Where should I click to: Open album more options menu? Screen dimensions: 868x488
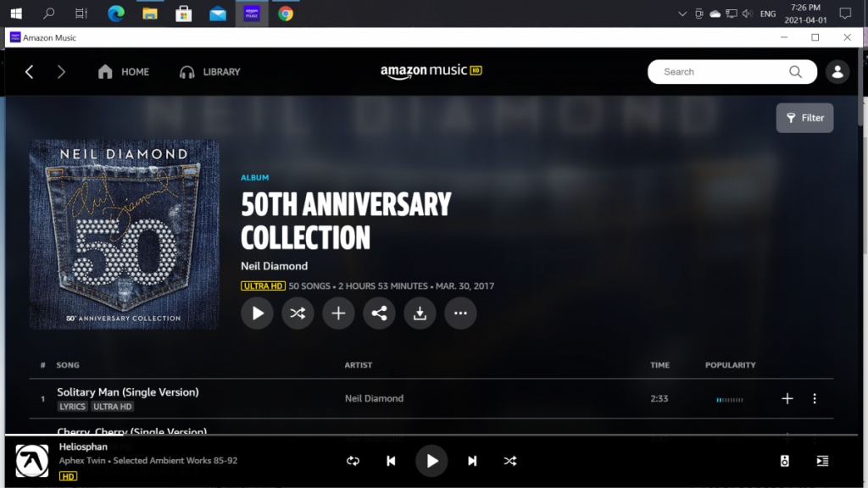click(x=460, y=313)
